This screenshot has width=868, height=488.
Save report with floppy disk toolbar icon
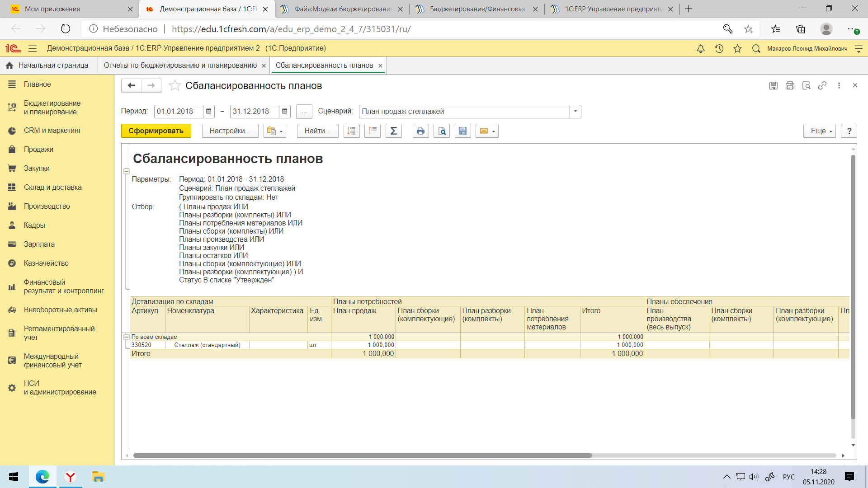pos(463,131)
